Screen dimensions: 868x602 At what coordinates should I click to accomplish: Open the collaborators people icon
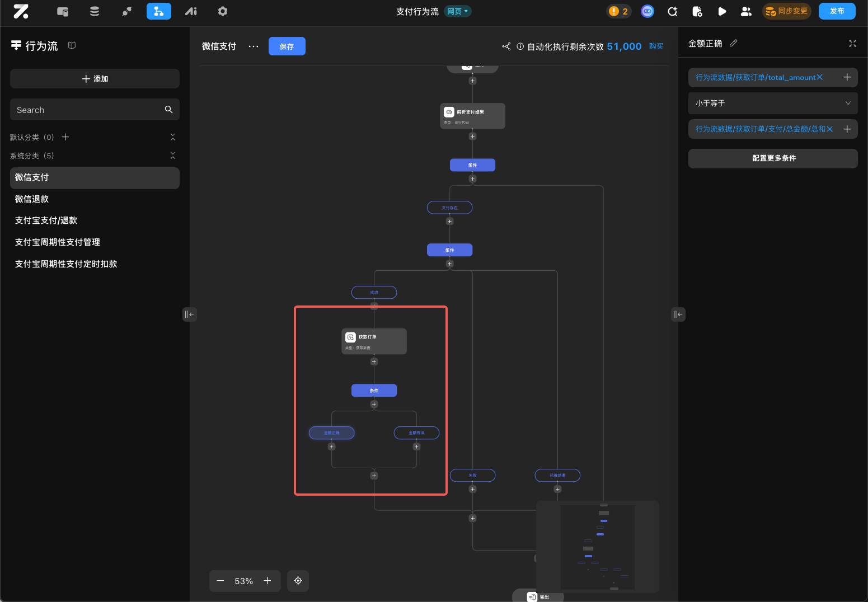pos(746,11)
